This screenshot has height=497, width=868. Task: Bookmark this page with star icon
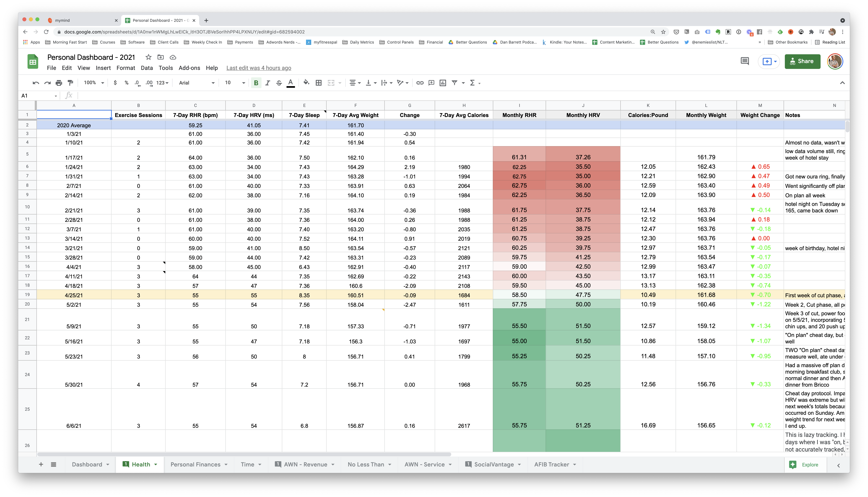click(x=663, y=32)
